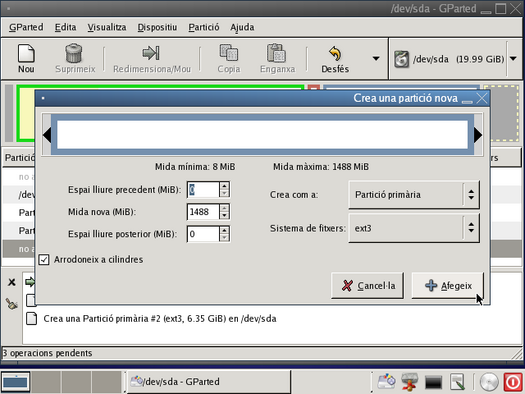Click the screen with pencil icon in taskbar
The height and width of the screenshot is (394, 525).
(x=457, y=382)
